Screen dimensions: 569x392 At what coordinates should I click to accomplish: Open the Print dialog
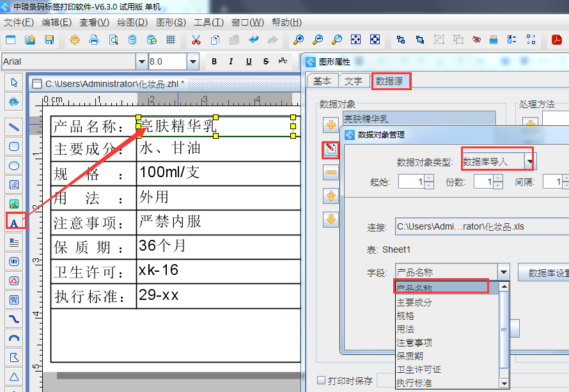[x=93, y=39]
